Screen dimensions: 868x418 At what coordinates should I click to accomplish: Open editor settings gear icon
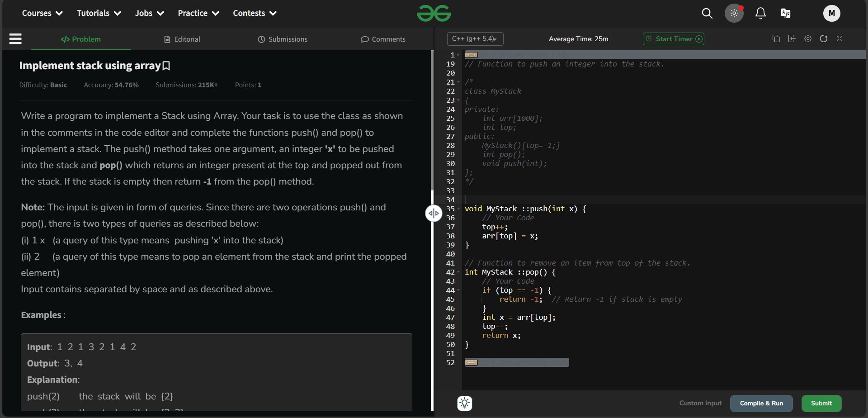[x=808, y=39]
